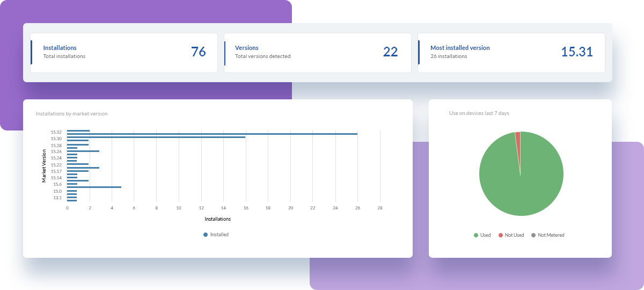
Task: Open the Most installed version card title
Action: click(x=460, y=48)
